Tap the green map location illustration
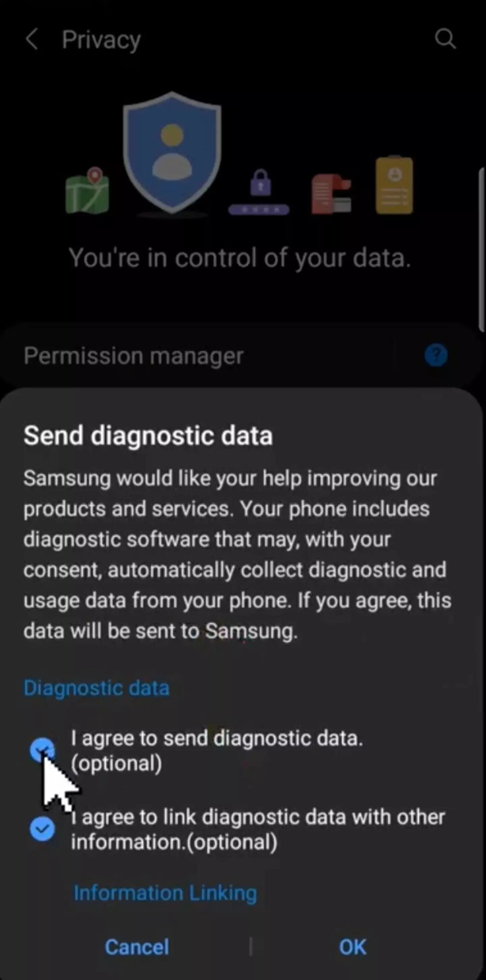This screenshot has height=980, width=486. coord(87,190)
